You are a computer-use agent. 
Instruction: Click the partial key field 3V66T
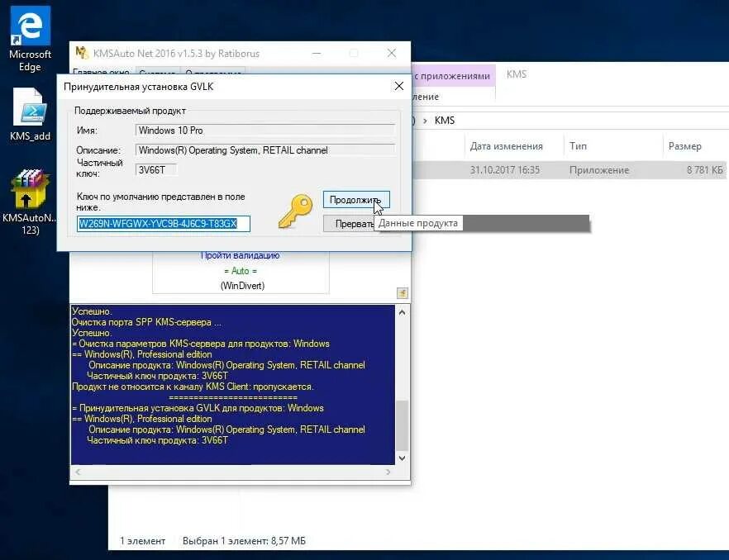[156, 169]
